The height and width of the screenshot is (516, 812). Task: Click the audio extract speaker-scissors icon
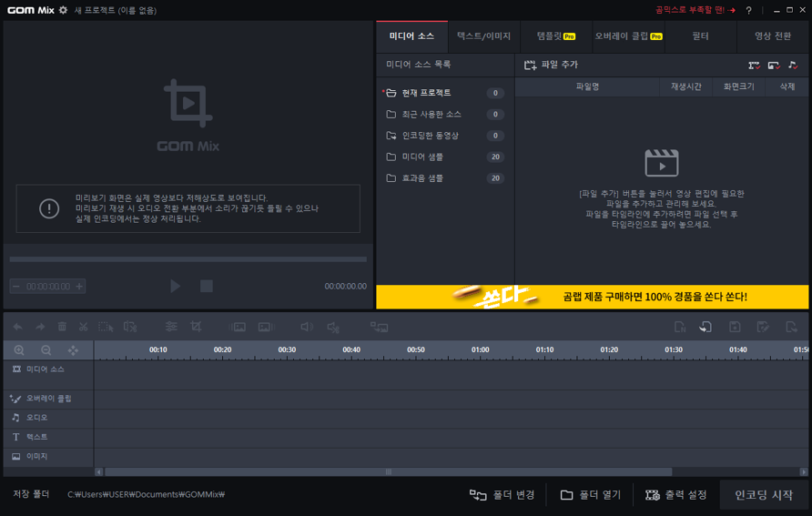(333, 327)
